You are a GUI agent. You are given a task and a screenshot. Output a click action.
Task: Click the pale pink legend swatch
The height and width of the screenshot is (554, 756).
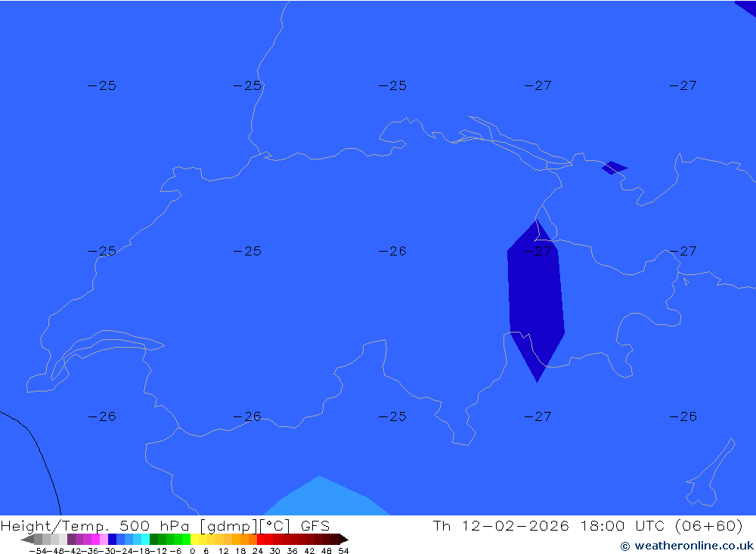[104, 539]
